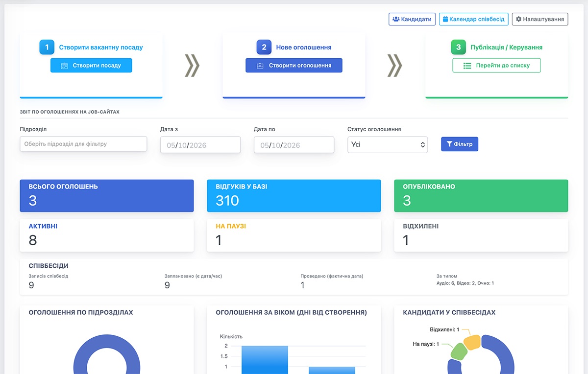Viewport: 588px width, 374px height.
Task: Open Календар співбесід
Action: pos(473,19)
